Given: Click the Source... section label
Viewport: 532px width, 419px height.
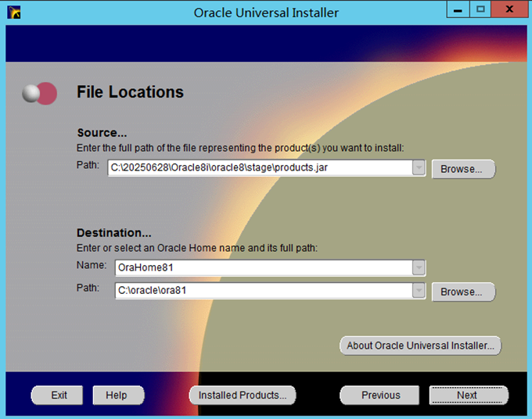Looking at the screenshot, I should tap(102, 133).
